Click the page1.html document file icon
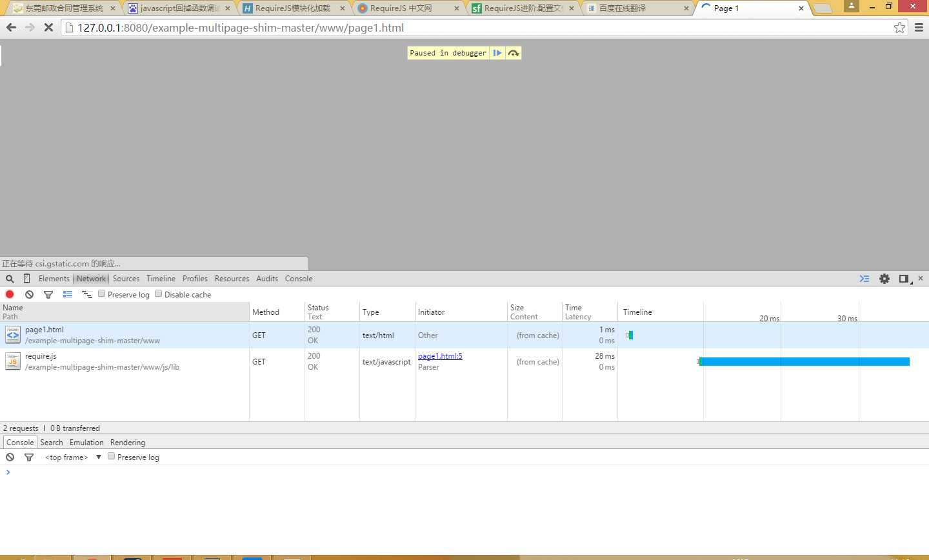929x560 pixels. coord(13,335)
